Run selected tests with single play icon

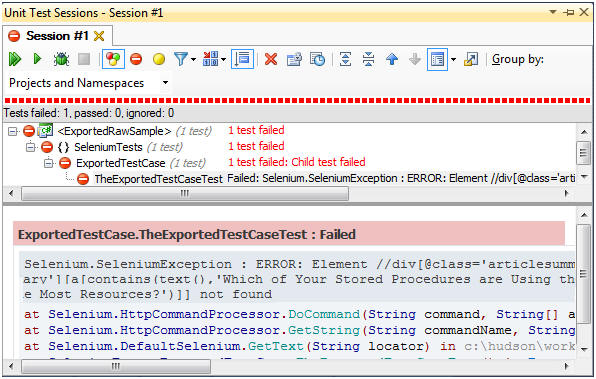point(37,59)
